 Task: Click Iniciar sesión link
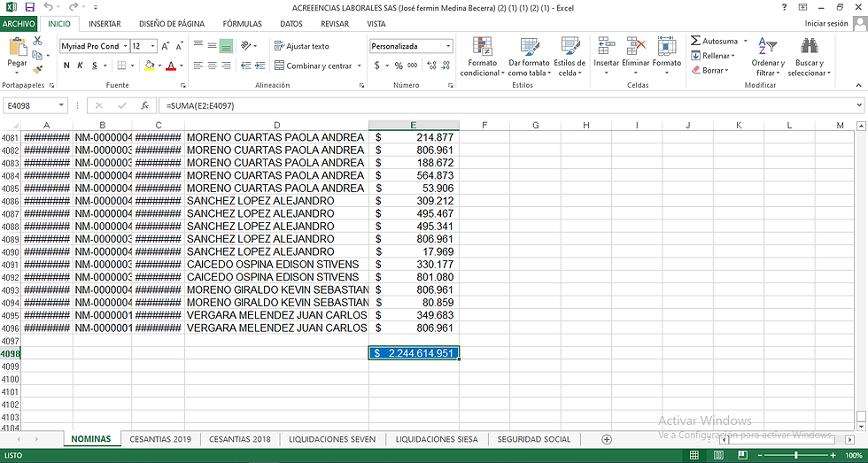(825, 24)
